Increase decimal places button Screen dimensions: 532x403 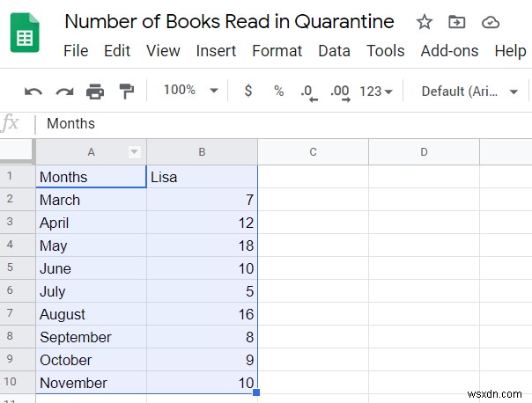pos(339,91)
